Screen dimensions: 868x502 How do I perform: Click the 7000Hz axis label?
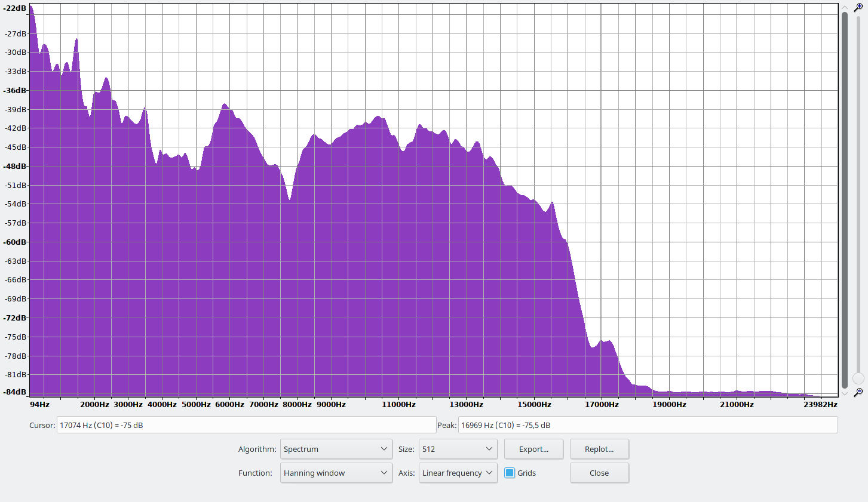click(x=264, y=404)
